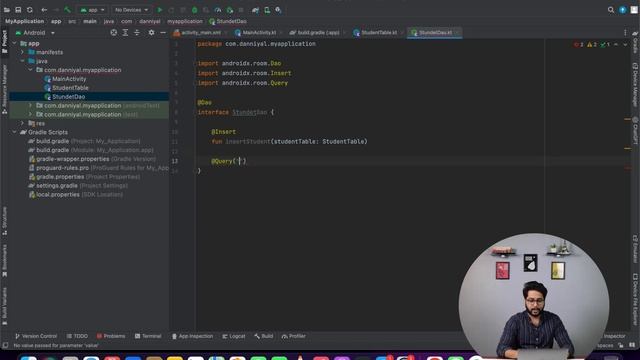Toggle the Bookmarks tool window
This screenshot has width=640, height=360.
[4, 260]
